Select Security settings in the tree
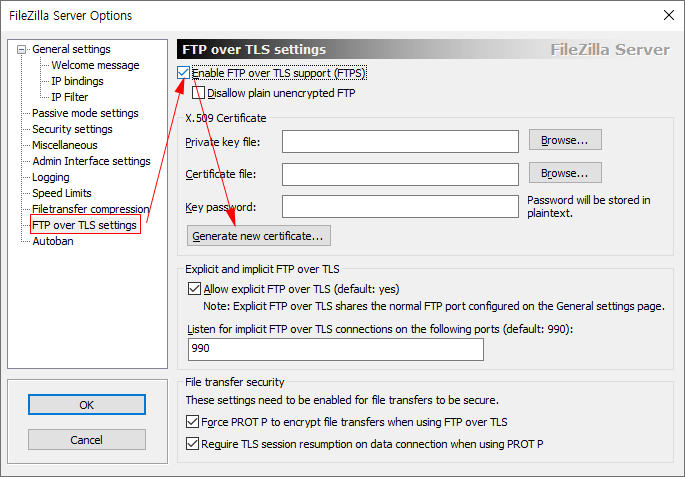Image resolution: width=685 pixels, height=477 pixels. click(x=72, y=129)
